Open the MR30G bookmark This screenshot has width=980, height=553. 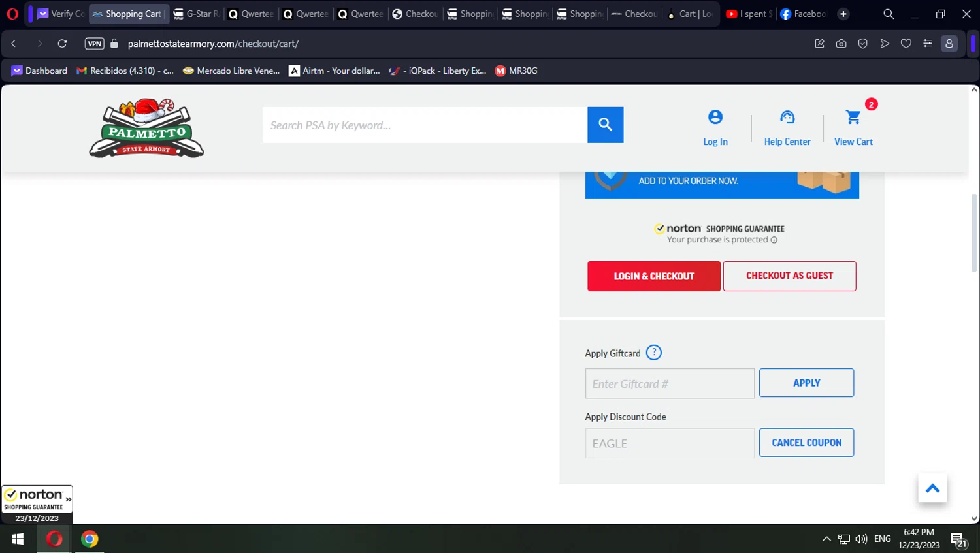[x=516, y=71]
